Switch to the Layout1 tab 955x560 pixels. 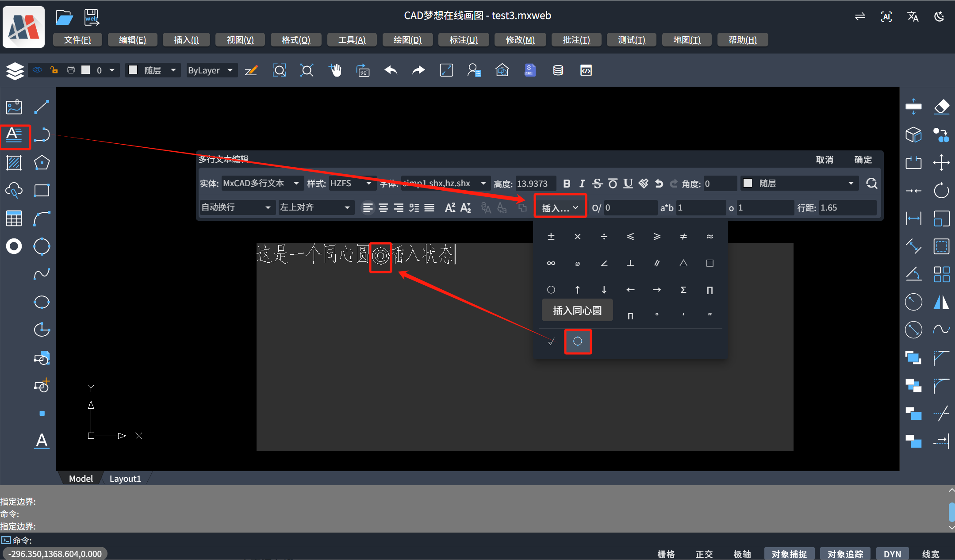125,478
